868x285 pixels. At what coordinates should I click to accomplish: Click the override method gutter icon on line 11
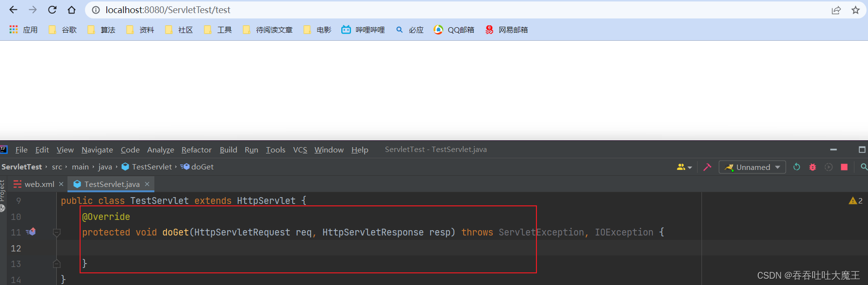click(x=31, y=232)
